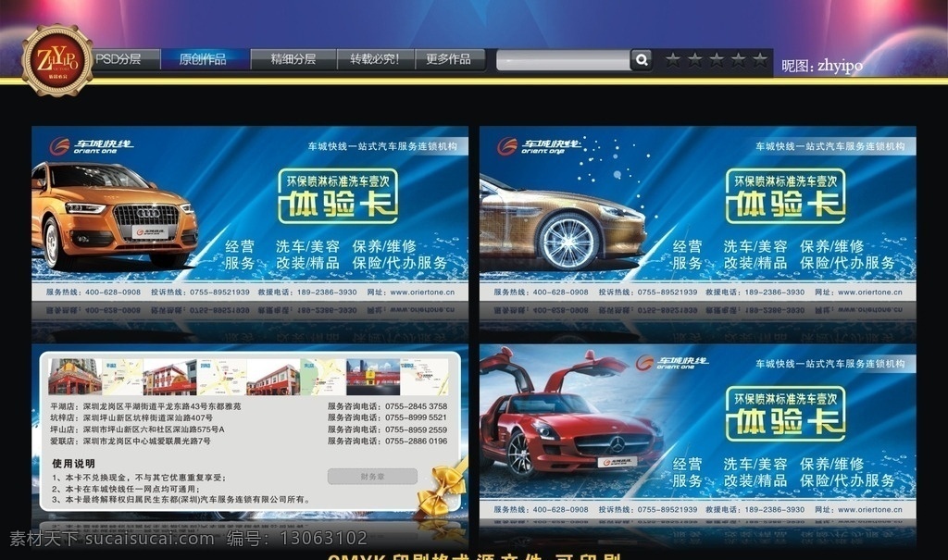948x560 pixels.
Task: Rate with the fifth star
Action: (760, 59)
